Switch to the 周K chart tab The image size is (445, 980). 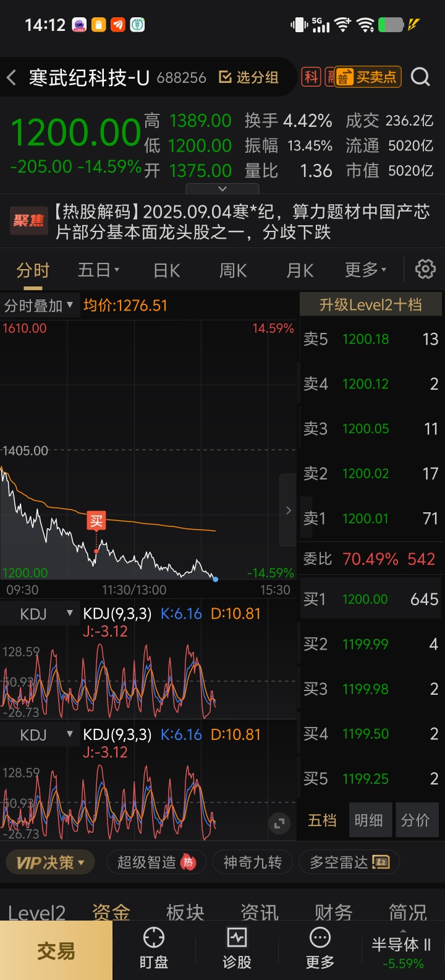pos(233,270)
